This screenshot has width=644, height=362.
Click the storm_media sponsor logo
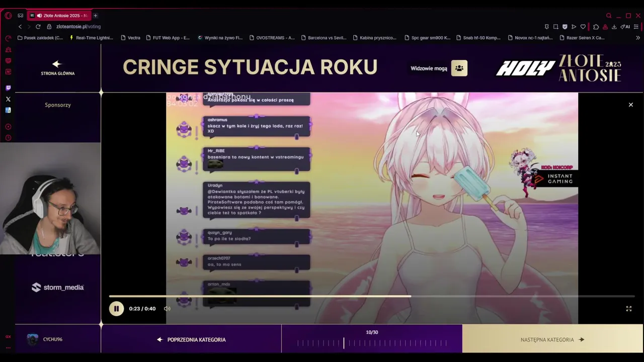57,288
